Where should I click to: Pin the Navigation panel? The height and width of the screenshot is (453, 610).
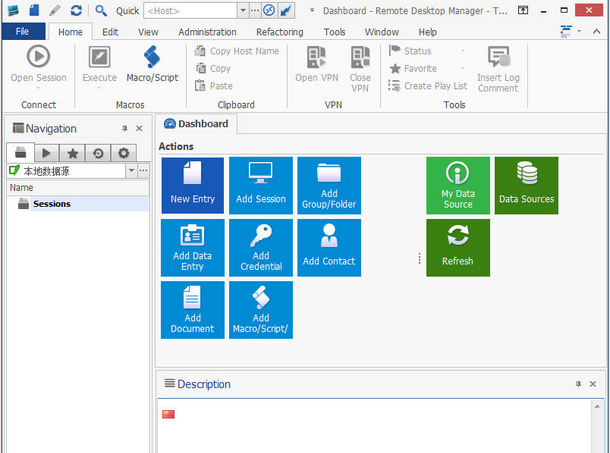point(124,128)
